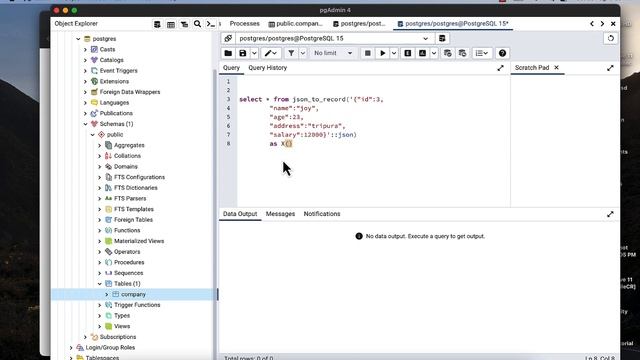Select the Subscriptions tree item
The width and height of the screenshot is (640, 360).
coord(118,337)
